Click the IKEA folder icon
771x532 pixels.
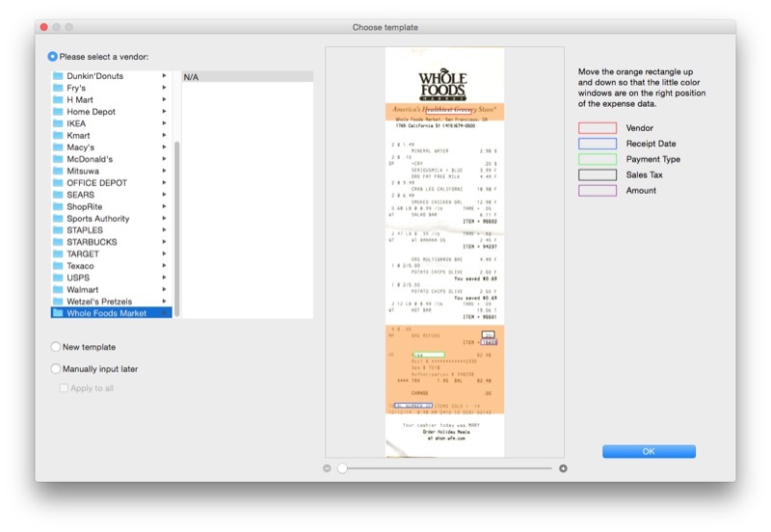click(x=58, y=123)
